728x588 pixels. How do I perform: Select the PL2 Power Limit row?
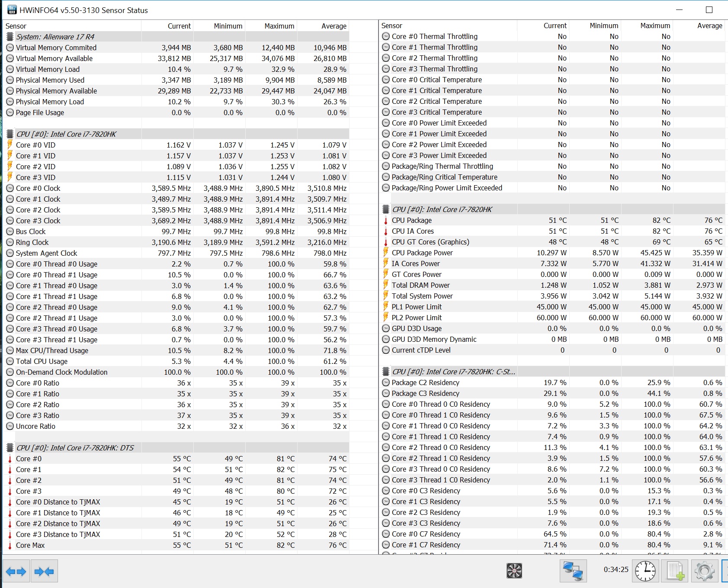[552, 318]
